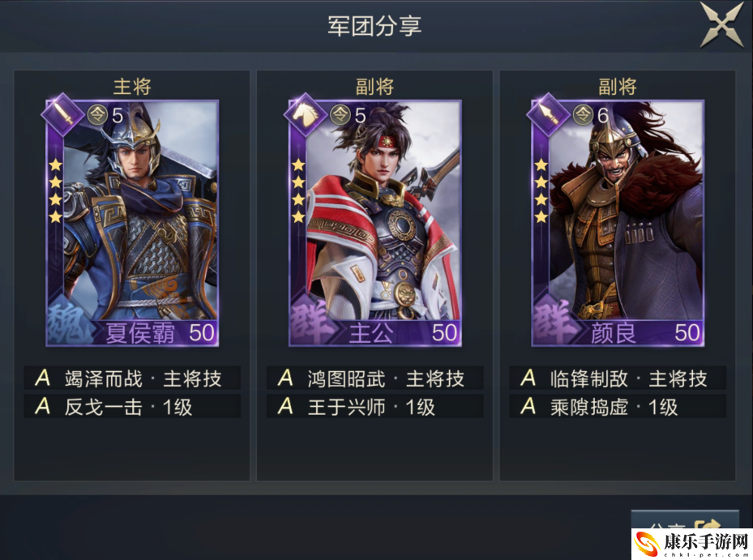Tap the horse cavalry icon on 主公 card
This screenshot has width=753, height=560.
(x=306, y=115)
